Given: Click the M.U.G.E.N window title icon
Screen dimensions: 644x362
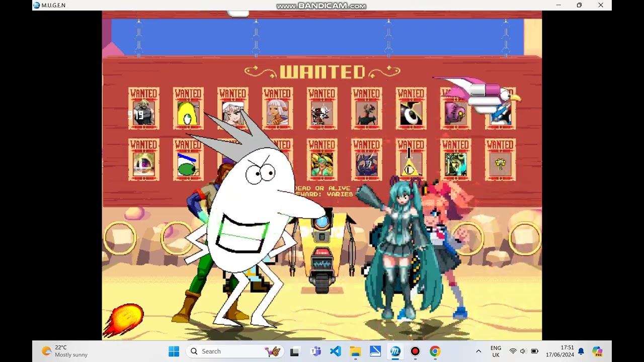Looking at the screenshot, I should click(36, 6).
